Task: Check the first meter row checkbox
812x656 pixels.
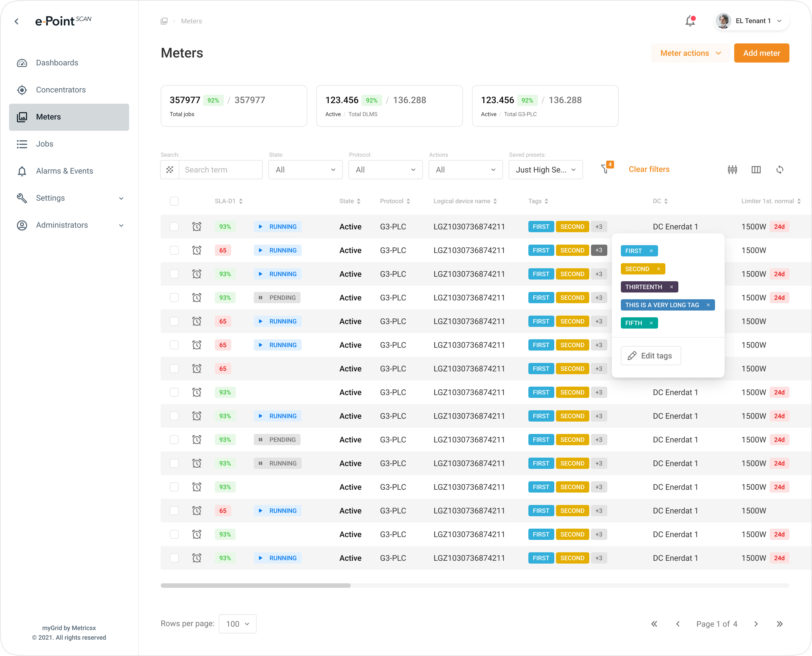Action: point(174,227)
